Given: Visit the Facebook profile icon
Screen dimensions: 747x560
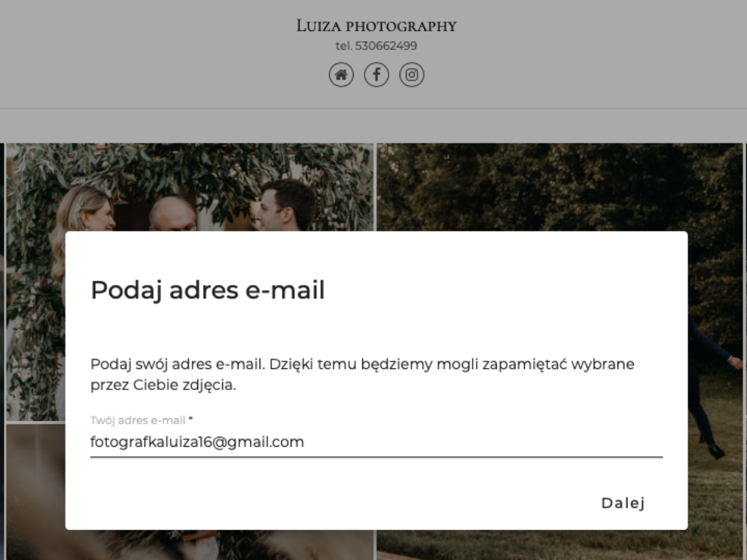Looking at the screenshot, I should click(x=377, y=75).
